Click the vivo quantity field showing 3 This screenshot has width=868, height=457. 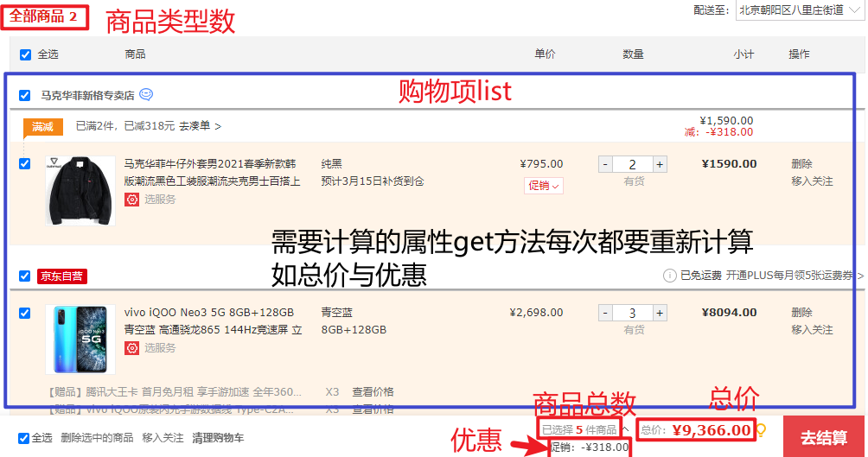coord(632,313)
